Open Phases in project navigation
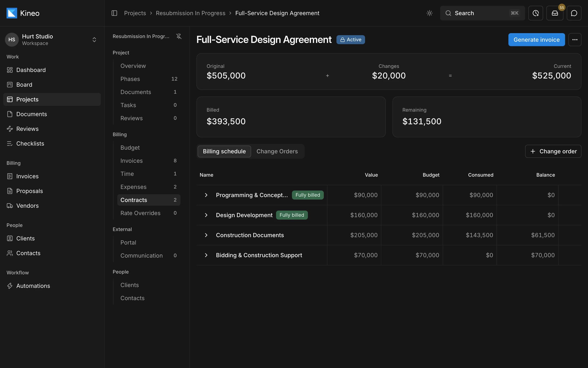Viewport: 588px width, 368px height. point(149,79)
